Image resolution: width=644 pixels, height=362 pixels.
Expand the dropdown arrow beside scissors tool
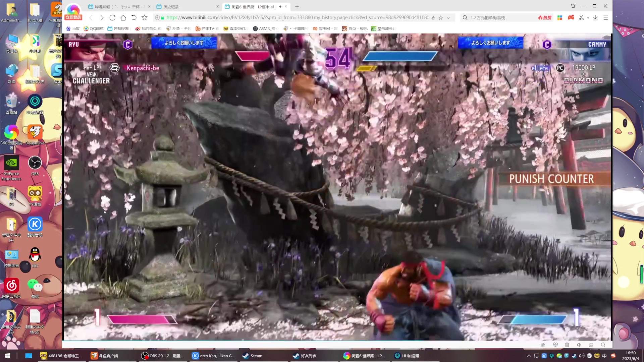[x=588, y=18]
